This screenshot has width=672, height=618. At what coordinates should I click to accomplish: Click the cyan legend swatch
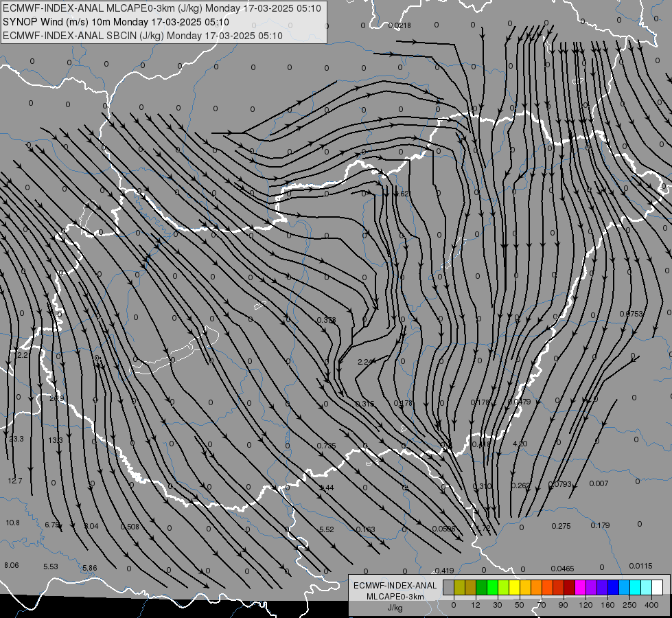click(x=635, y=588)
